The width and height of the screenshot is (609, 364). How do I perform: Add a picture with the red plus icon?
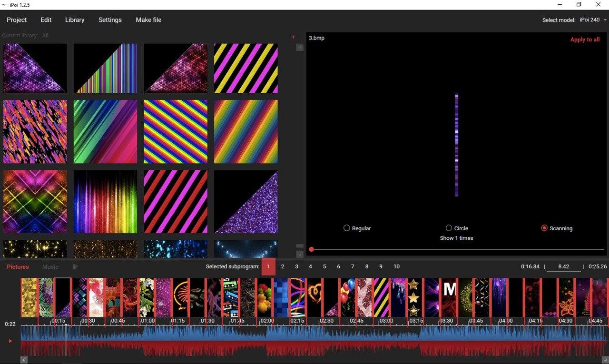pos(293,37)
